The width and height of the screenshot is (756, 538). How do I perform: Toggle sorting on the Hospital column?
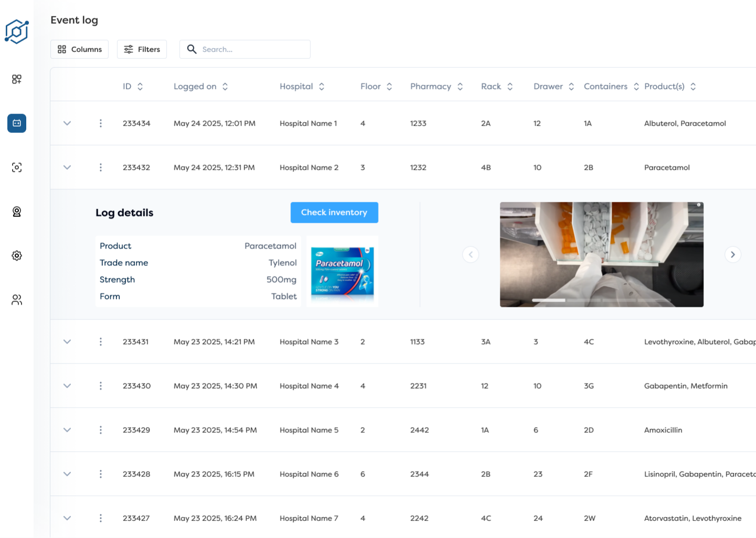click(322, 86)
